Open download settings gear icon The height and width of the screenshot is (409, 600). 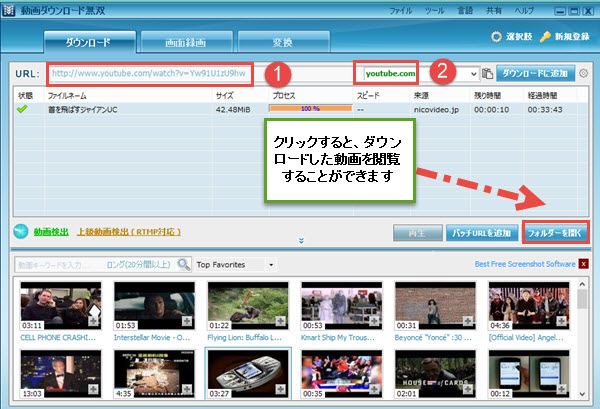coord(583,73)
